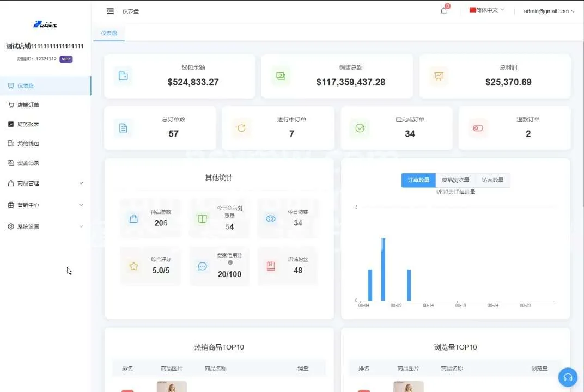Click the seller credit score info icon
Screen dimensions: 584x392
coord(230,262)
